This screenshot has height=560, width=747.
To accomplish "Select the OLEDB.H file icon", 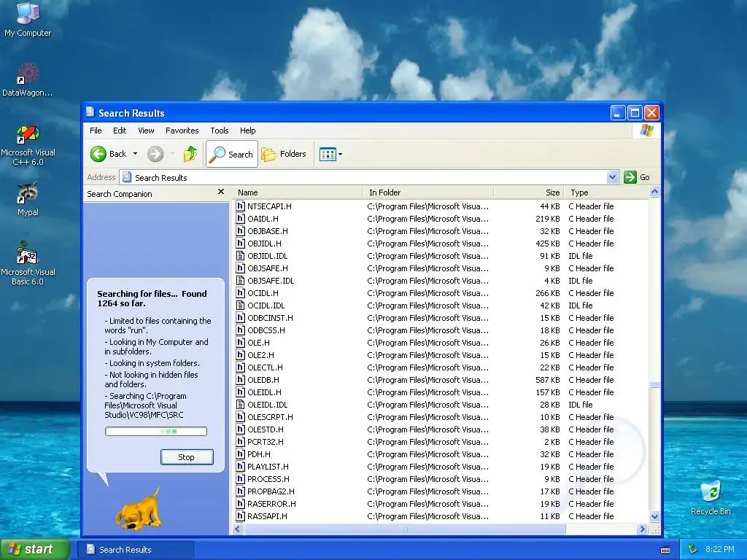I will pos(241,379).
